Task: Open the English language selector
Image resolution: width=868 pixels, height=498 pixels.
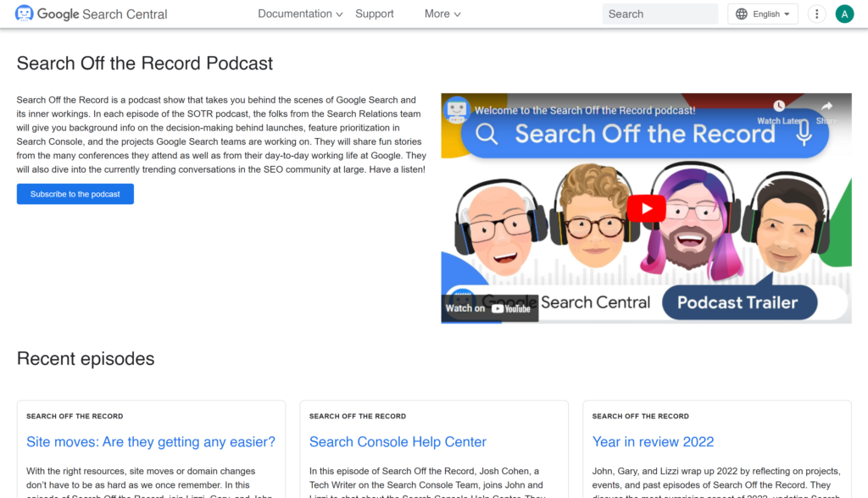Action: click(x=762, y=14)
